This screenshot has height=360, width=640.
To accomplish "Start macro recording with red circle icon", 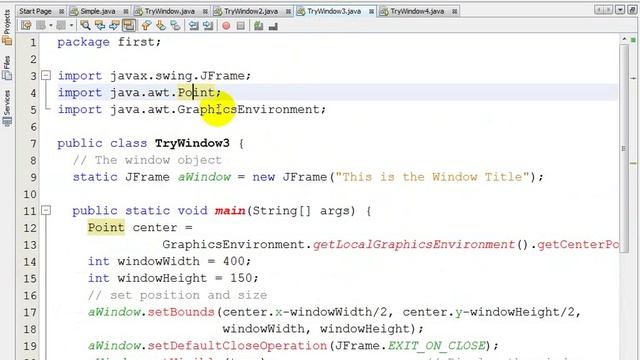I will (x=226, y=26).
